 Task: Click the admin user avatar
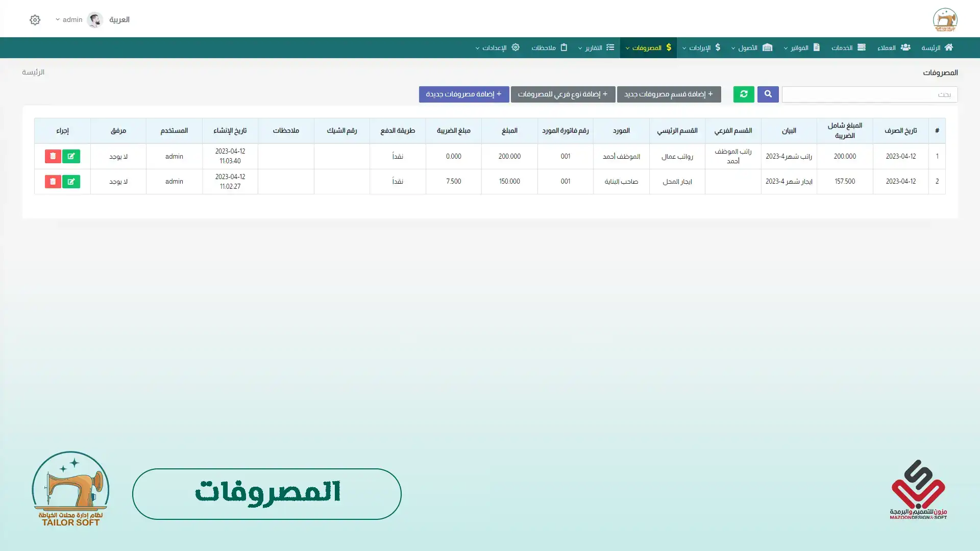click(x=95, y=20)
